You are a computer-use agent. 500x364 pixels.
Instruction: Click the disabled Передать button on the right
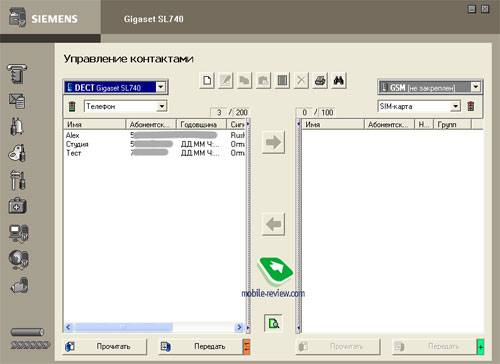434,347
